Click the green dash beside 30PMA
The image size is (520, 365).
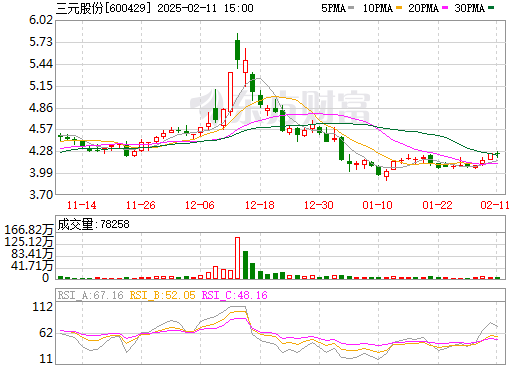pyautogui.click(x=491, y=7)
